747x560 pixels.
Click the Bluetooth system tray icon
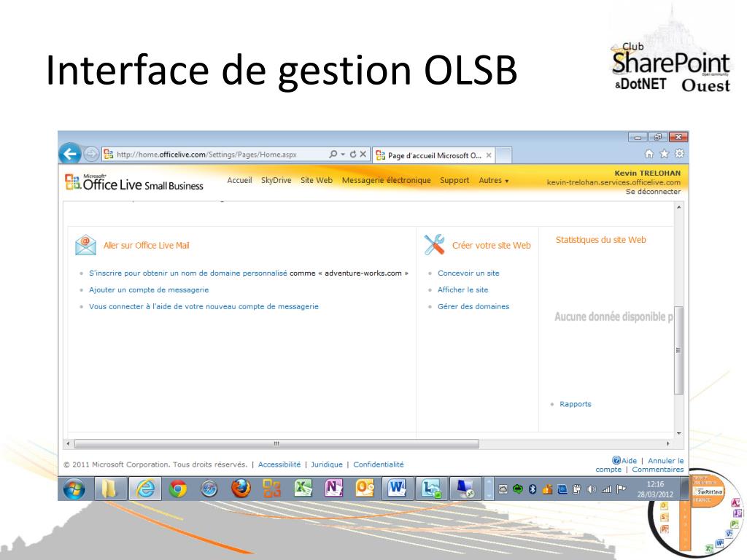[x=533, y=489]
